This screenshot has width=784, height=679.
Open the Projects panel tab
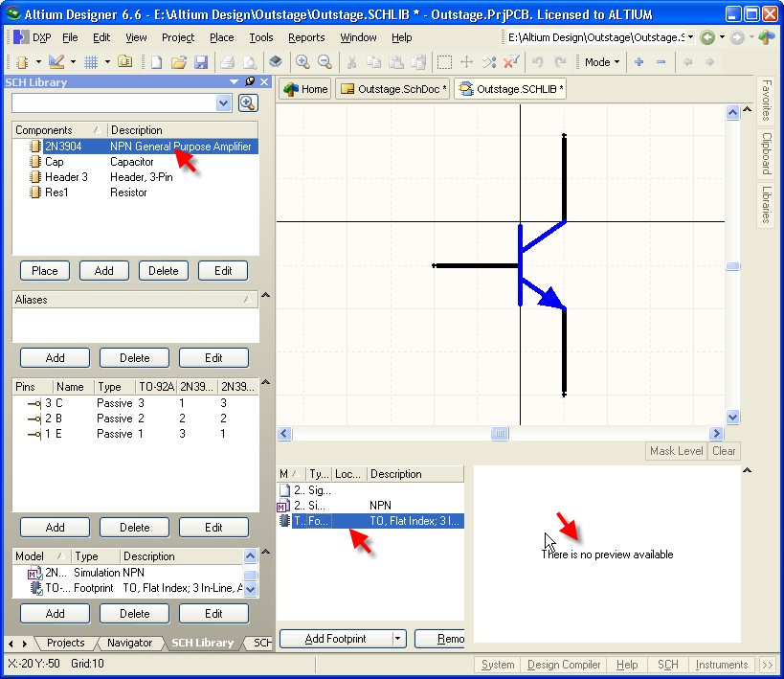click(65, 643)
